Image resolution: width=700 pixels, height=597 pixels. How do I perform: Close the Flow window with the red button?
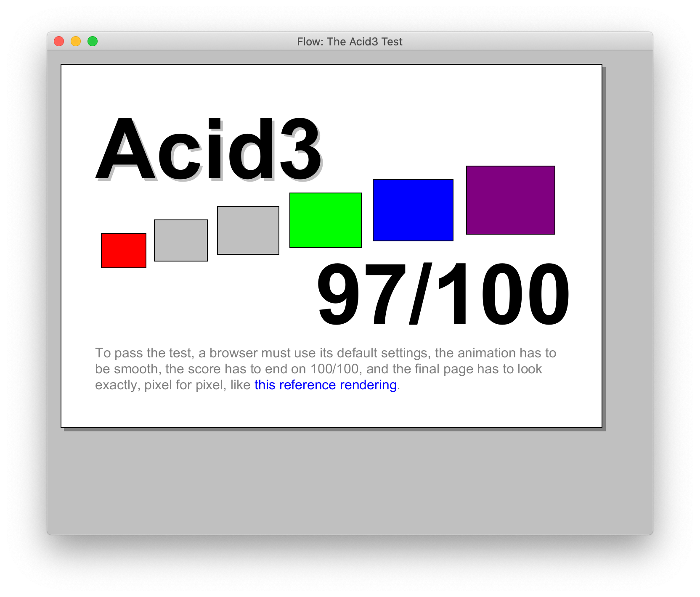59,41
